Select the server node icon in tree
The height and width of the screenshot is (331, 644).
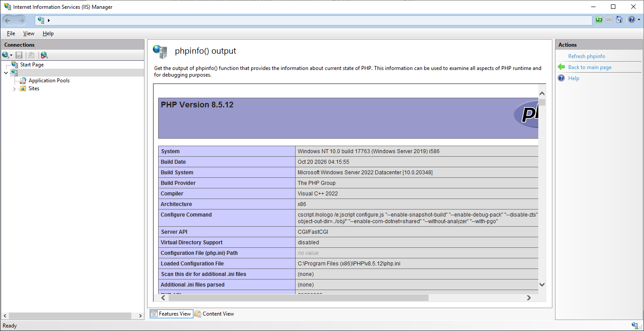(15, 73)
